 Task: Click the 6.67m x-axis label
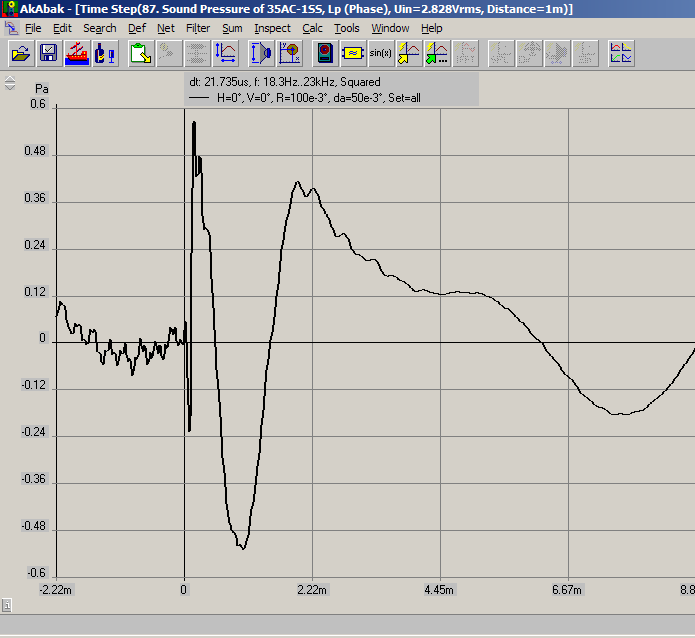point(567,590)
